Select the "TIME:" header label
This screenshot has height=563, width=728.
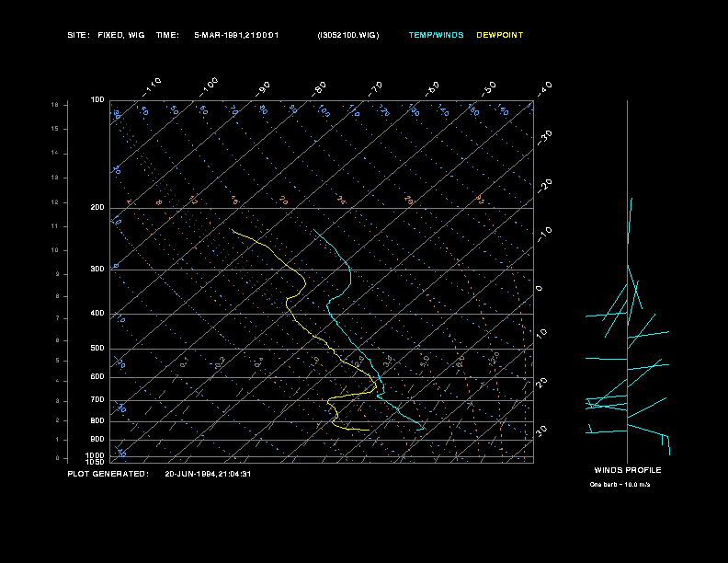[x=167, y=35]
